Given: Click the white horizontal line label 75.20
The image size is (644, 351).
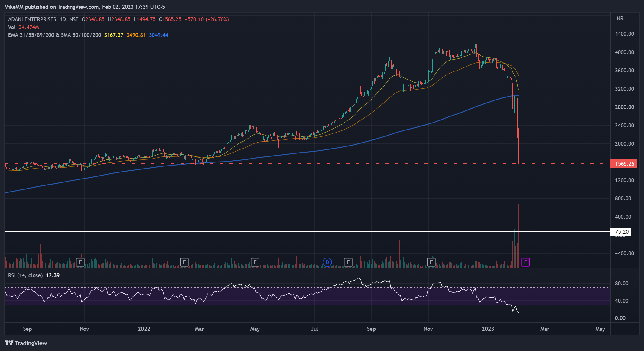Looking at the screenshot, I should click(621, 232).
